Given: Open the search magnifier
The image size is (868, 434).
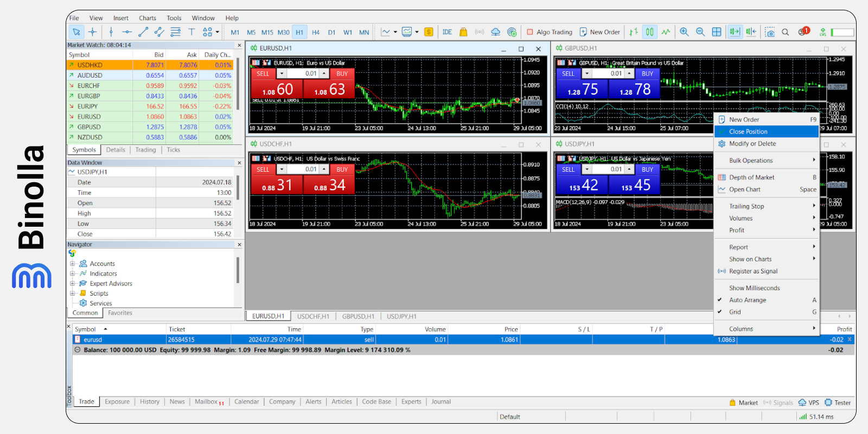Looking at the screenshot, I should (785, 32).
